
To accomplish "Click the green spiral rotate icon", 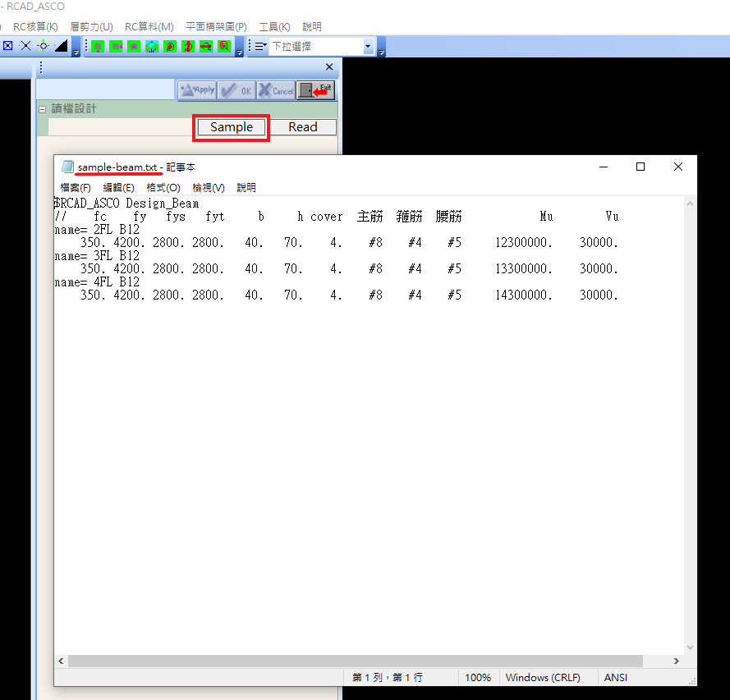I will (x=170, y=47).
